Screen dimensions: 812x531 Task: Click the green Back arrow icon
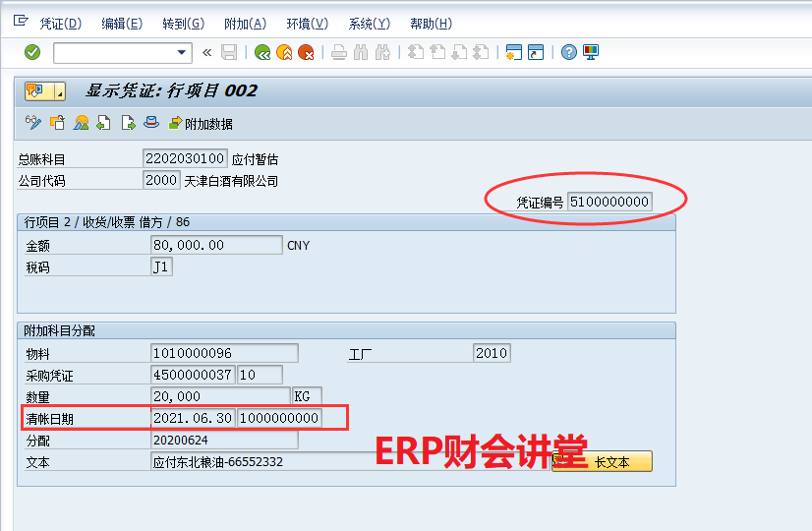(x=262, y=53)
